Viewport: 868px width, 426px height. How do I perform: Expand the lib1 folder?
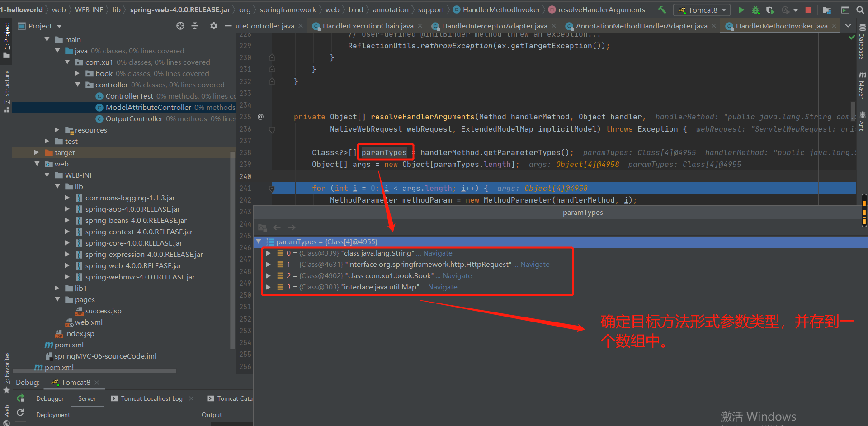57,288
